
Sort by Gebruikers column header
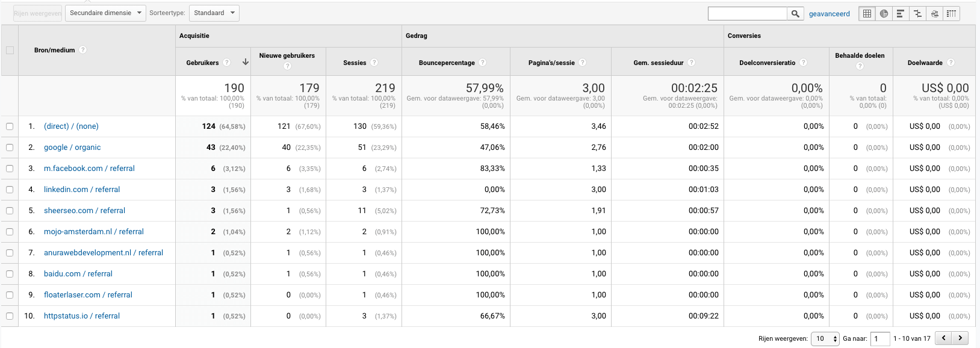click(x=203, y=63)
